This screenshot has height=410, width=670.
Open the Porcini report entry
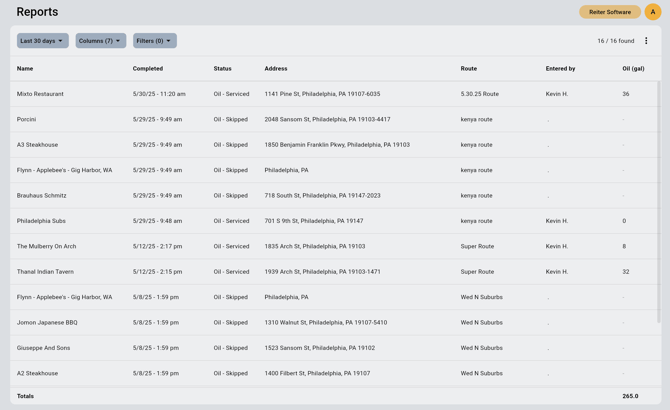point(26,119)
